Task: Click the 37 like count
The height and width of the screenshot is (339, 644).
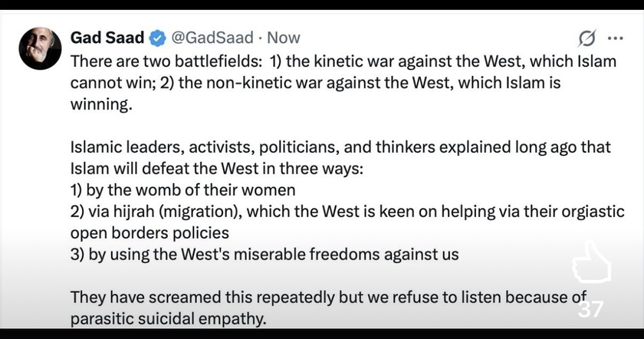Action: 590,309
